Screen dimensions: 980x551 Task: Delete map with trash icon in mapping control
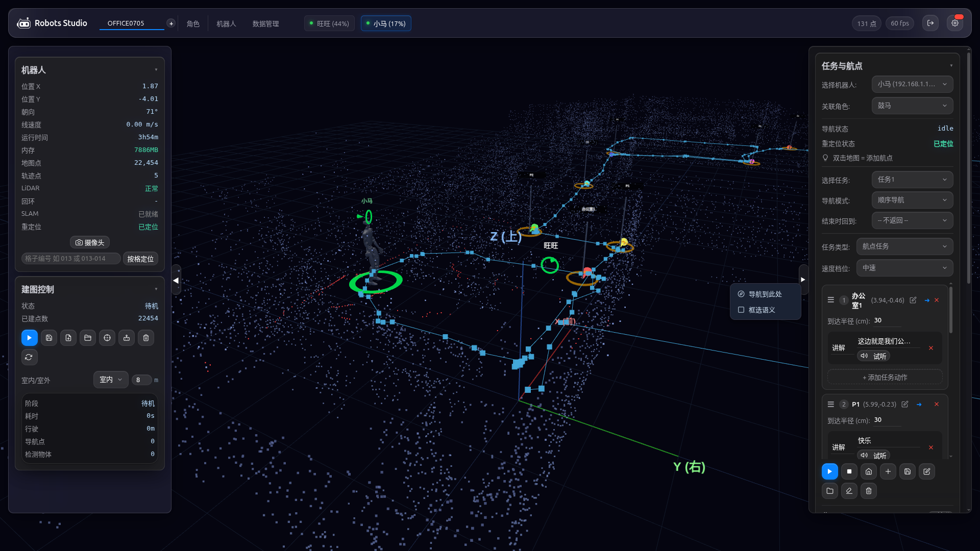tap(146, 338)
